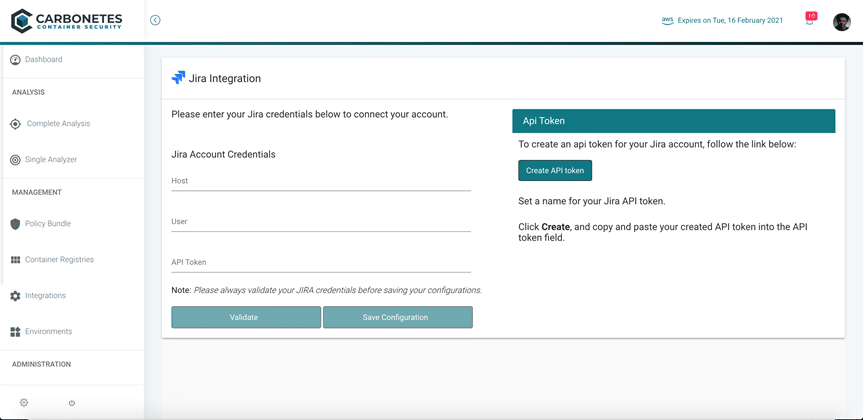Screen dimensions: 863x420
Task: Collapse sidebar using the back arrow icon
Action: 155,20
